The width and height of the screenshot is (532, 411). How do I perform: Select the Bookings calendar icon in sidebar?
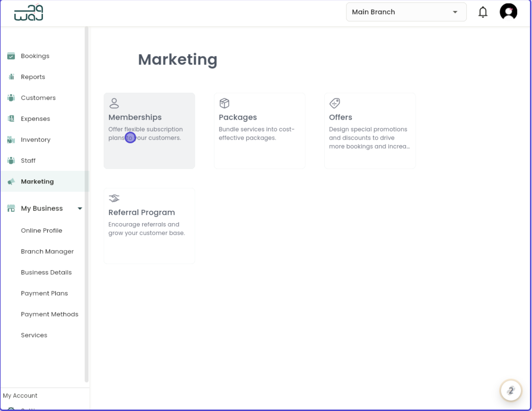click(11, 56)
